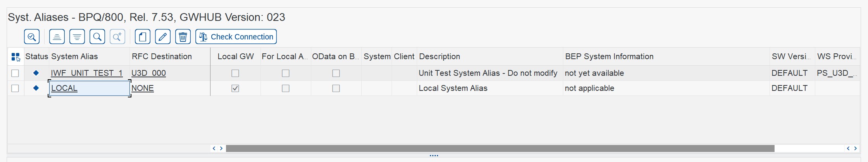868x162 pixels.
Task: Open the U3D_000 RFC destination link
Action: point(148,73)
